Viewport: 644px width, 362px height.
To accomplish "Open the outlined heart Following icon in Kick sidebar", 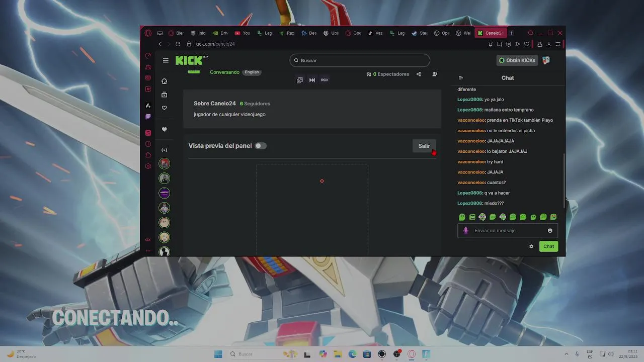I will pyautogui.click(x=164, y=108).
